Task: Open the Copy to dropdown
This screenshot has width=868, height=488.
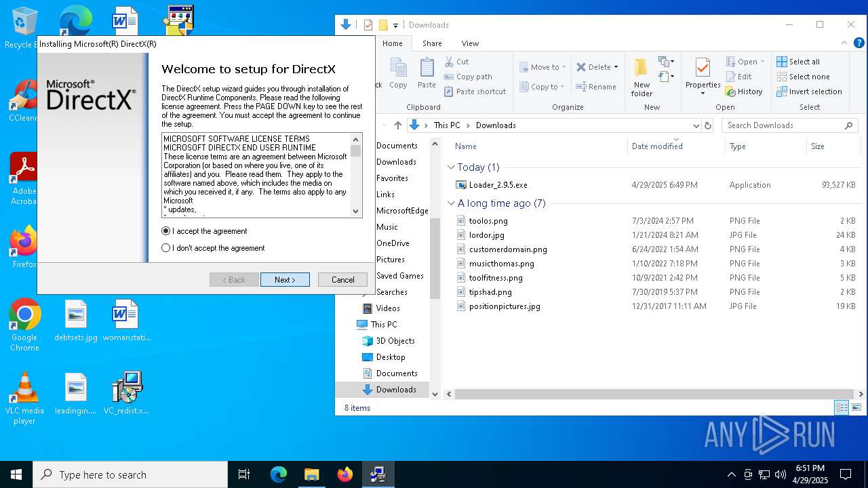Action: tap(542, 87)
